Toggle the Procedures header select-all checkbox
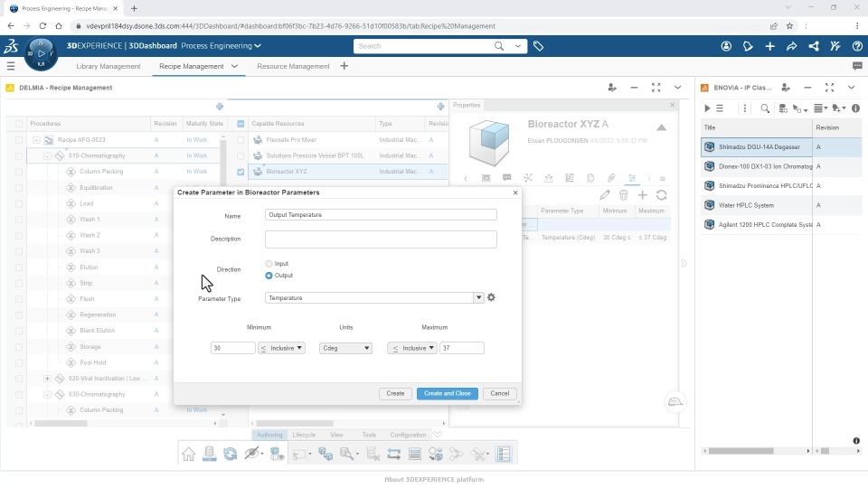This screenshot has width=868, height=488. coord(19,124)
